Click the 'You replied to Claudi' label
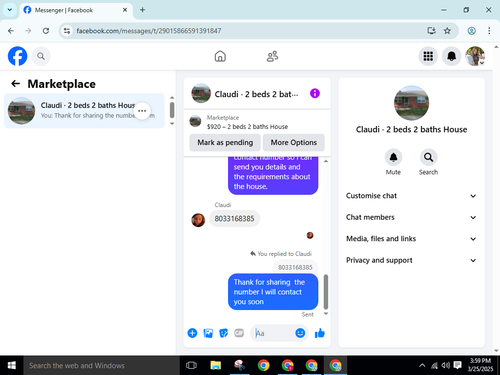The height and width of the screenshot is (375, 500). tap(281, 254)
